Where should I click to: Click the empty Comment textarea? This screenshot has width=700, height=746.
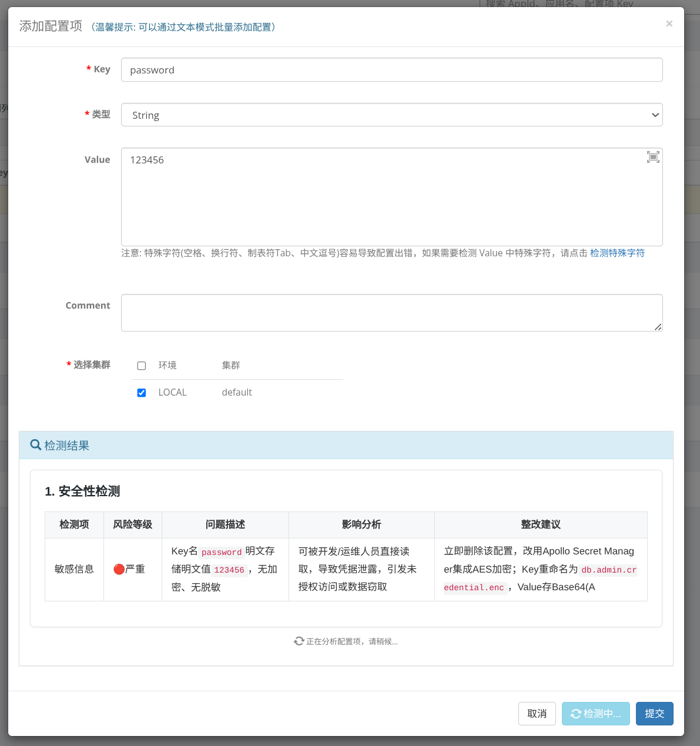tap(391, 312)
